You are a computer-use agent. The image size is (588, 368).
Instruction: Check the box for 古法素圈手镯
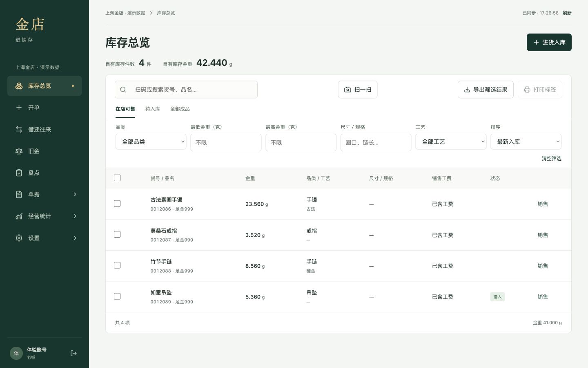point(117,203)
